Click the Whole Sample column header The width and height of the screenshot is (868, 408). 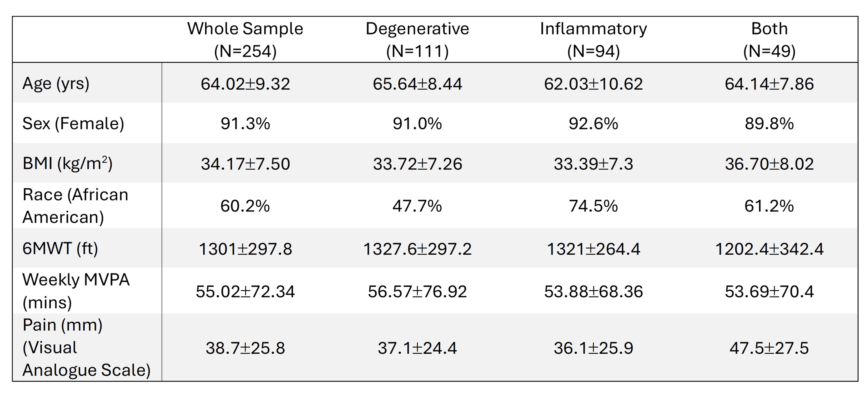245,40
